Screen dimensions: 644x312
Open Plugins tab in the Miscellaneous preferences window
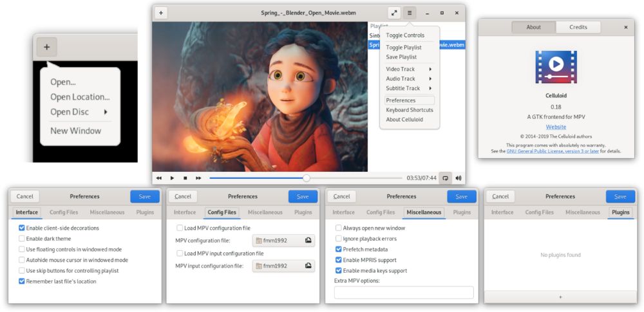[x=462, y=212]
